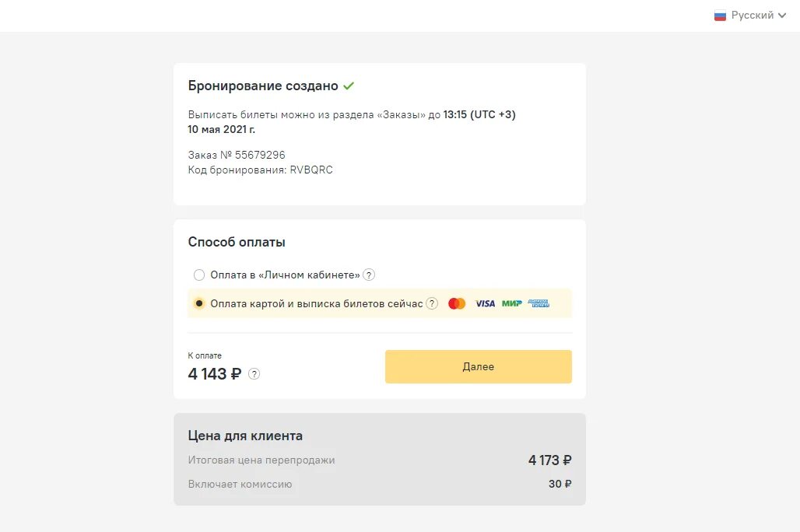The width and height of the screenshot is (800, 532).
Task: Expand the language chevron next to Русский
Action: 781,16
